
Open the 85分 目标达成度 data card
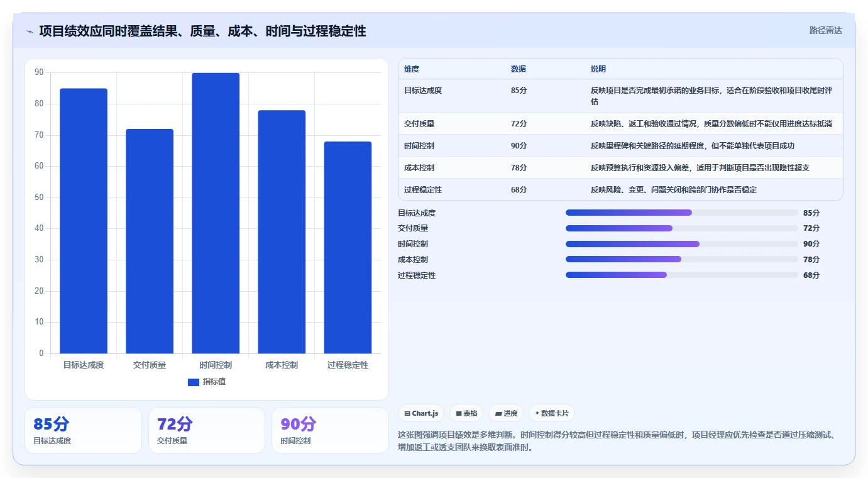83,430
